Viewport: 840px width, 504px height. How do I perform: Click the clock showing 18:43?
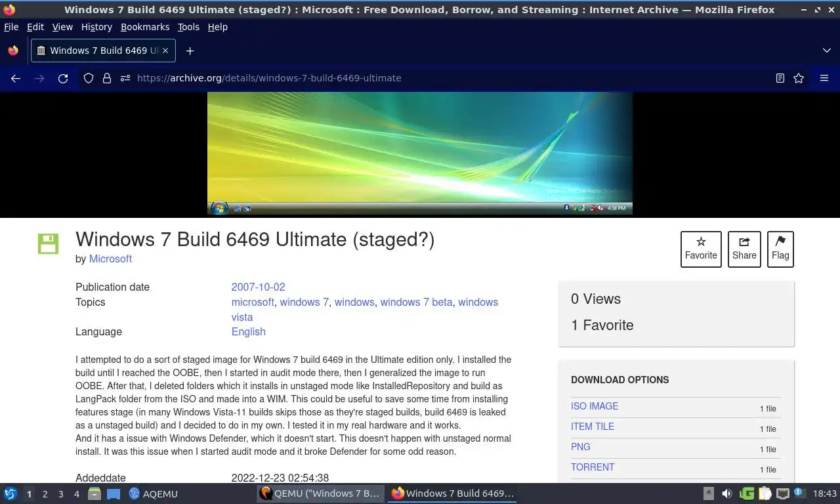click(x=825, y=493)
